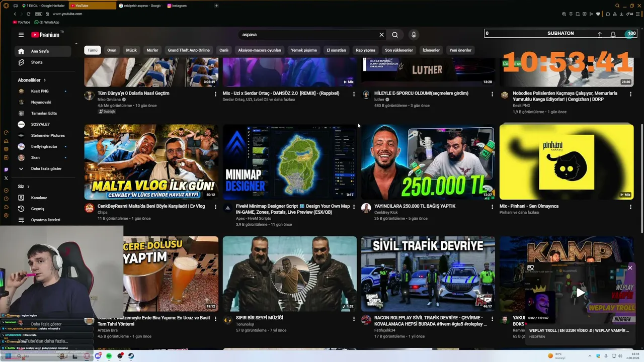Viewport: 644px width, 362px height.
Task: Open Noyanovski subscription channel
Action: [40, 102]
